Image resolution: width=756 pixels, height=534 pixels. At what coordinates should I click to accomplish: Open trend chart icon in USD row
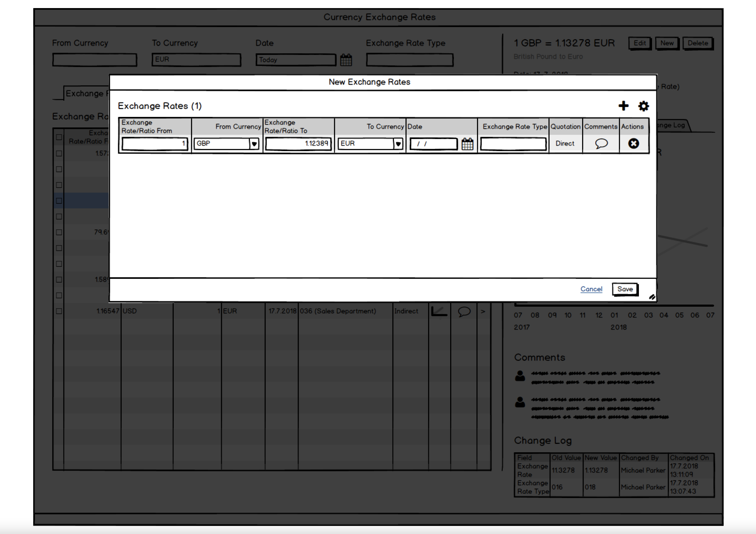(x=439, y=311)
